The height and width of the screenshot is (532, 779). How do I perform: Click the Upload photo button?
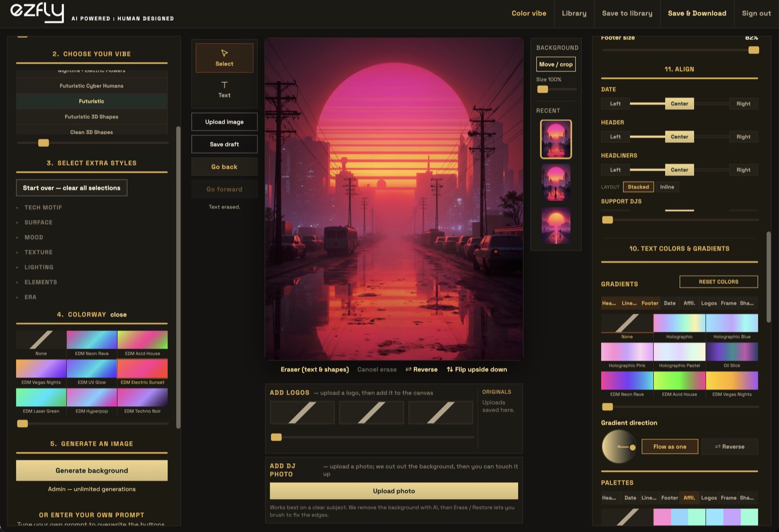pyautogui.click(x=394, y=491)
